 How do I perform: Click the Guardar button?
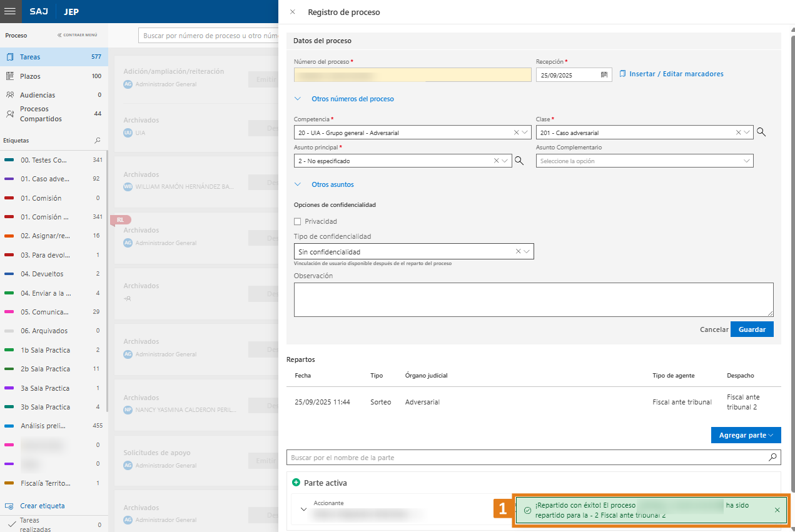click(x=751, y=329)
